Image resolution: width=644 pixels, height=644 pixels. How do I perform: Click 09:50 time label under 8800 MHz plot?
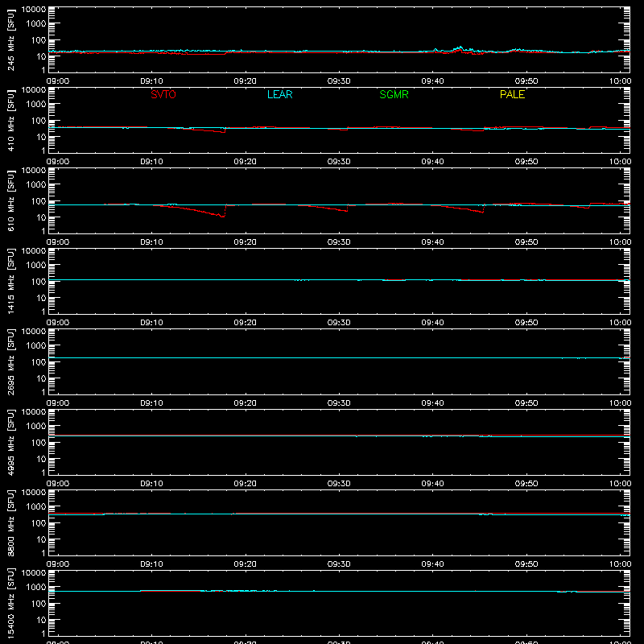click(x=526, y=564)
